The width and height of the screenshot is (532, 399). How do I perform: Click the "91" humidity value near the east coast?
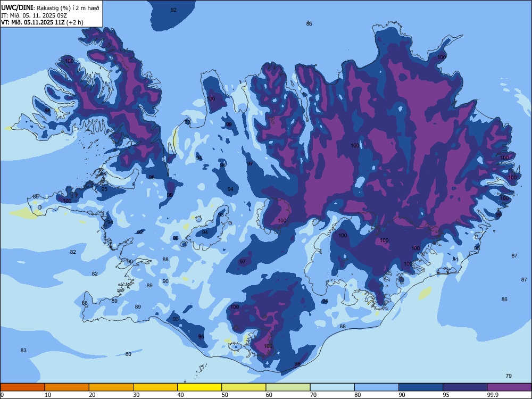click(x=455, y=259)
